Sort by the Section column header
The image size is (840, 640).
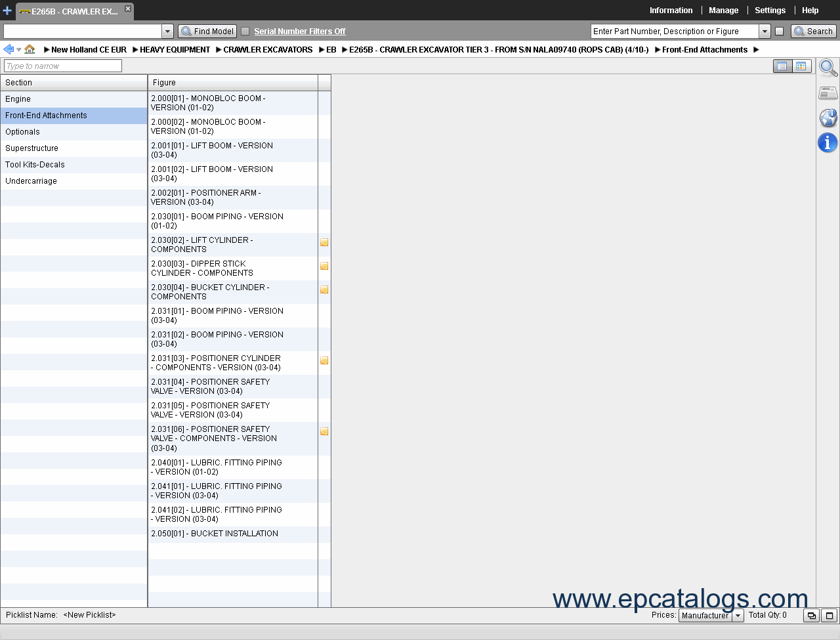tap(73, 83)
